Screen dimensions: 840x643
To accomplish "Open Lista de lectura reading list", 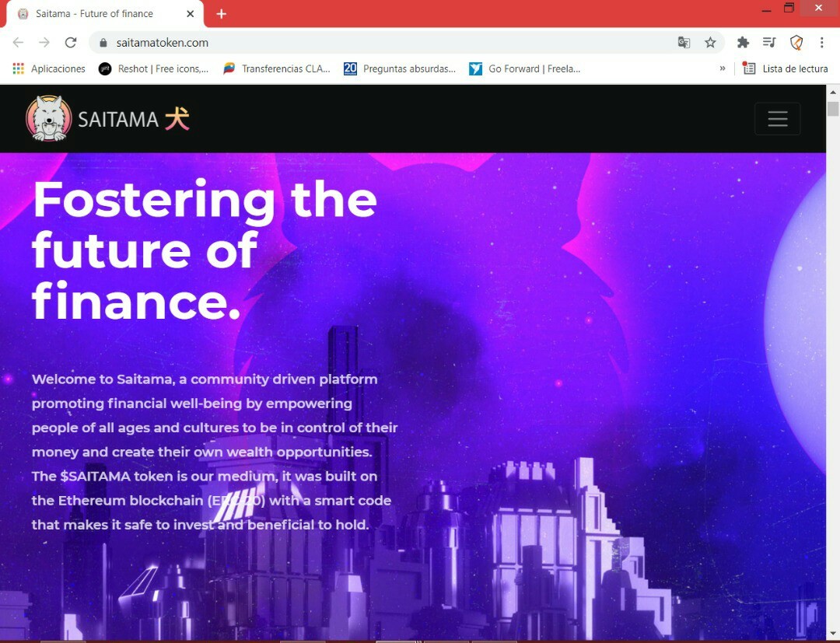I will [785, 68].
